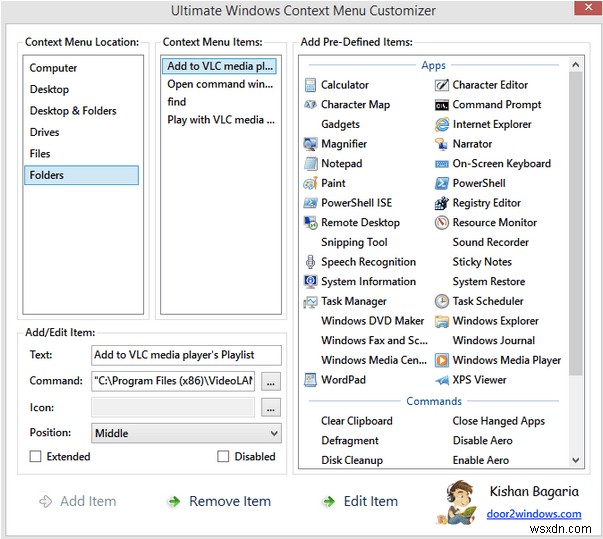Click the browse button next to Icon
The image size is (603, 539).
click(x=271, y=408)
